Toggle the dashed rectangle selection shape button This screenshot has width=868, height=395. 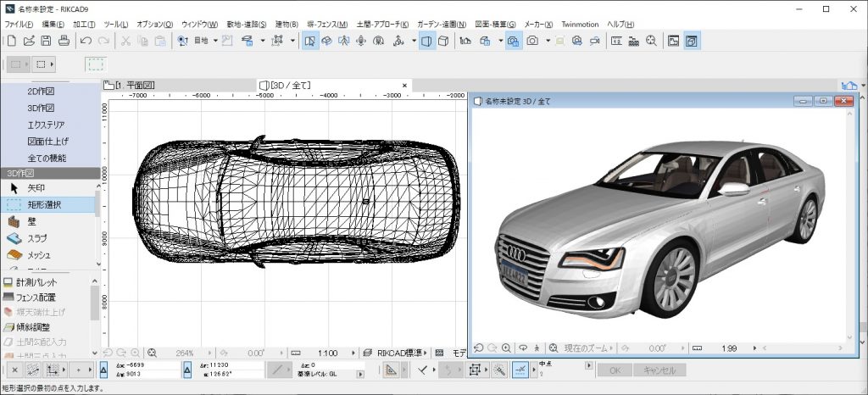coord(96,64)
